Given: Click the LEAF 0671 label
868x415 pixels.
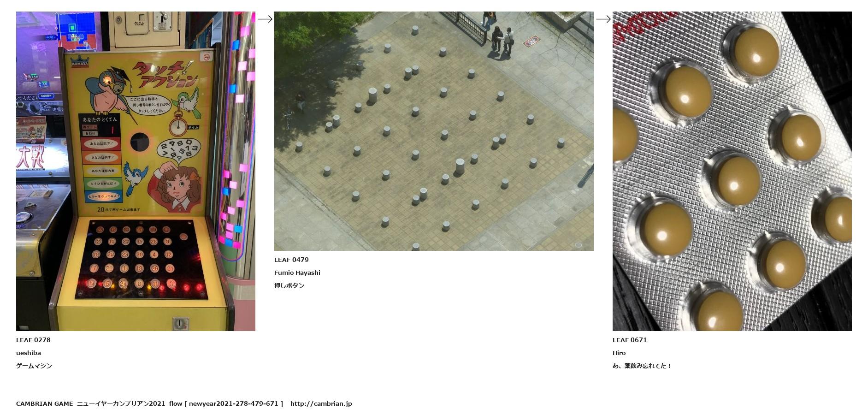Looking at the screenshot, I should coord(630,340).
